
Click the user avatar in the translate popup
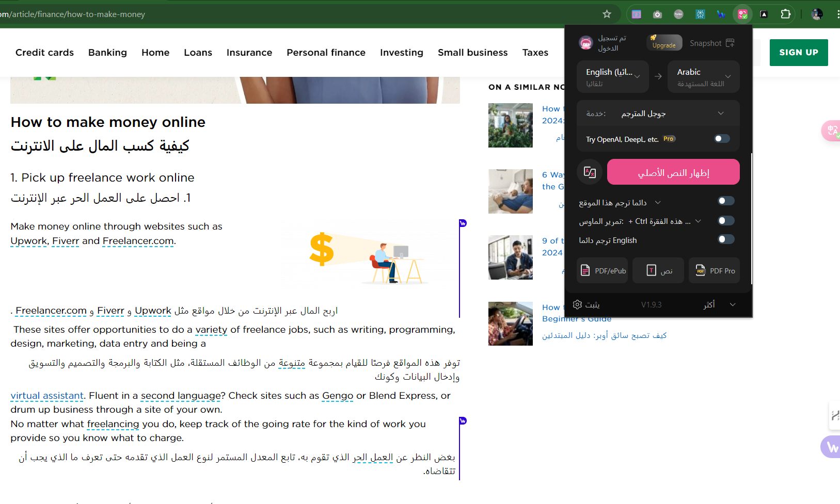click(586, 43)
